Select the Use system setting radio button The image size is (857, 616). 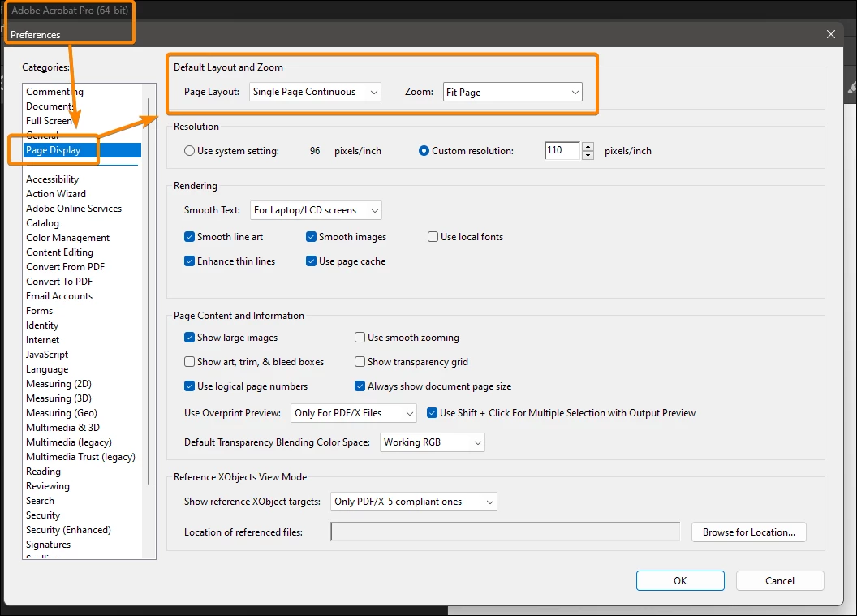189,151
